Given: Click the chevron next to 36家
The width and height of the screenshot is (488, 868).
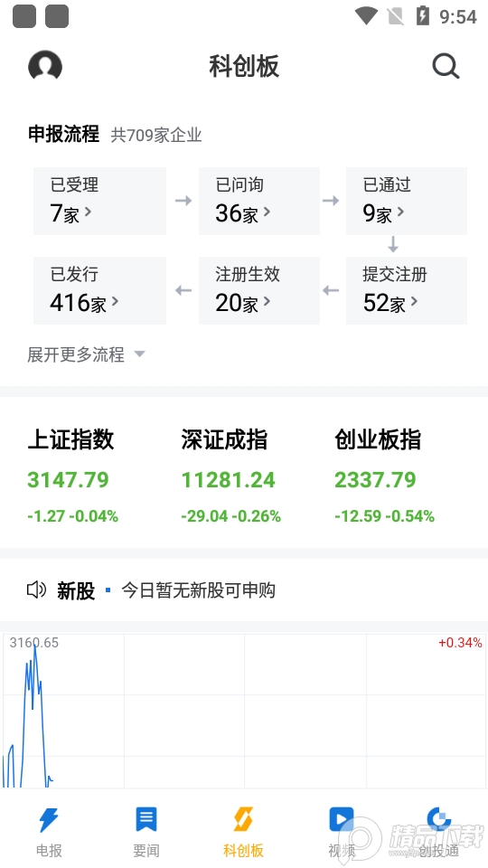Looking at the screenshot, I should (x=267, y=212).
